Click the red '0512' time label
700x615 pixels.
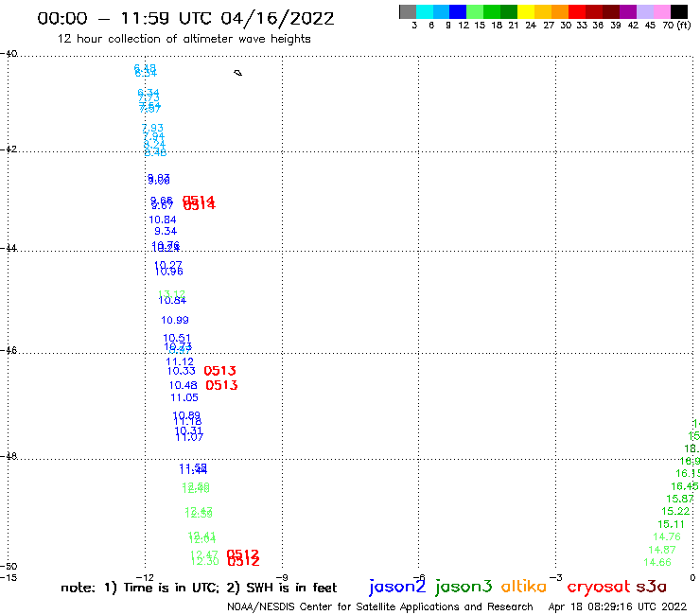[243, 558]
